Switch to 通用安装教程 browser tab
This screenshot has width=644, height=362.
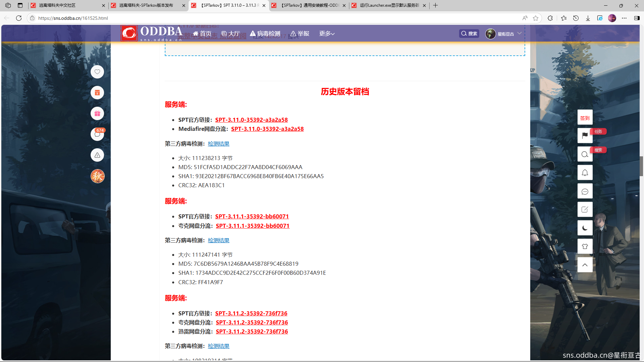(x=309, y=5)
